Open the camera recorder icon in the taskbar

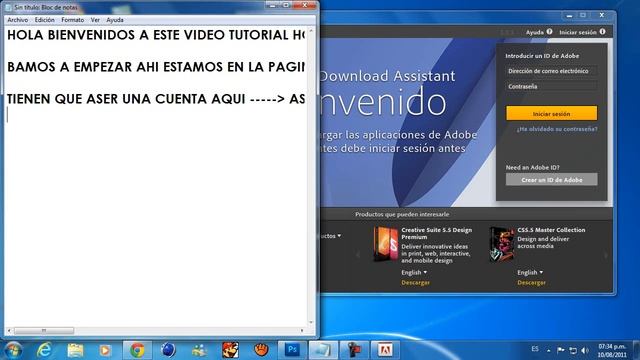pos(354,350)
